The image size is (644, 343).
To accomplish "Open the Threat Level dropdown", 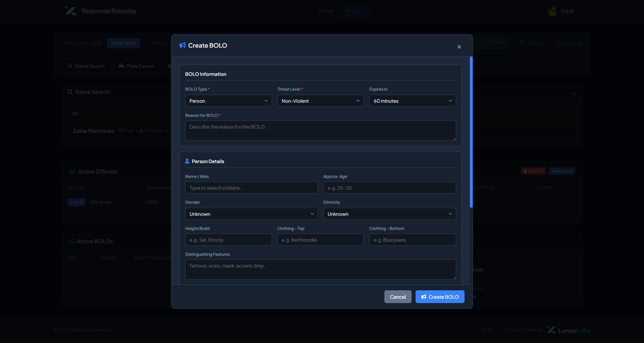I will 320,101.
